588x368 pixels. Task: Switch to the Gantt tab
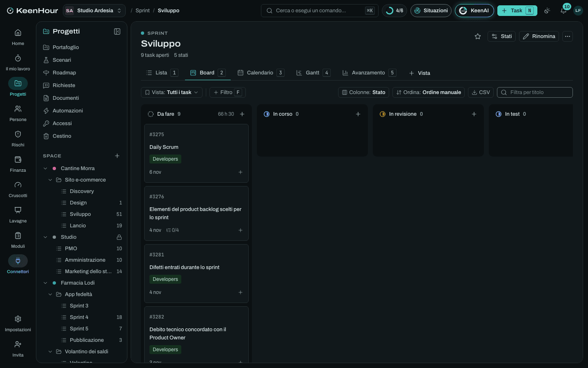coord(313,73)
